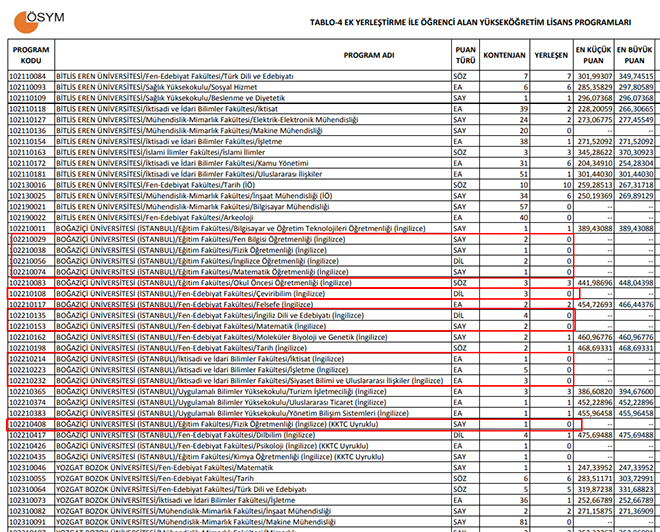This screenshot has width=660, height=532.
Task: Click program code 102210038
Action: [x=27, y=250]
